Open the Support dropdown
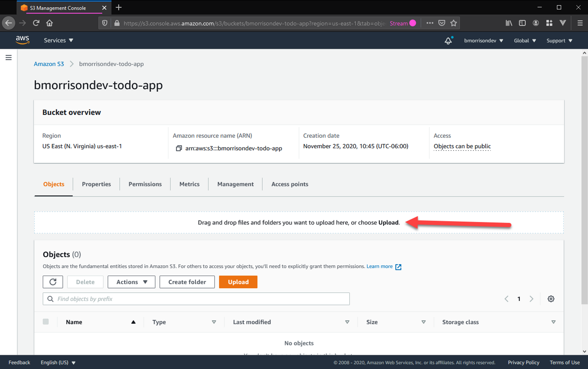 coord(559,41)
